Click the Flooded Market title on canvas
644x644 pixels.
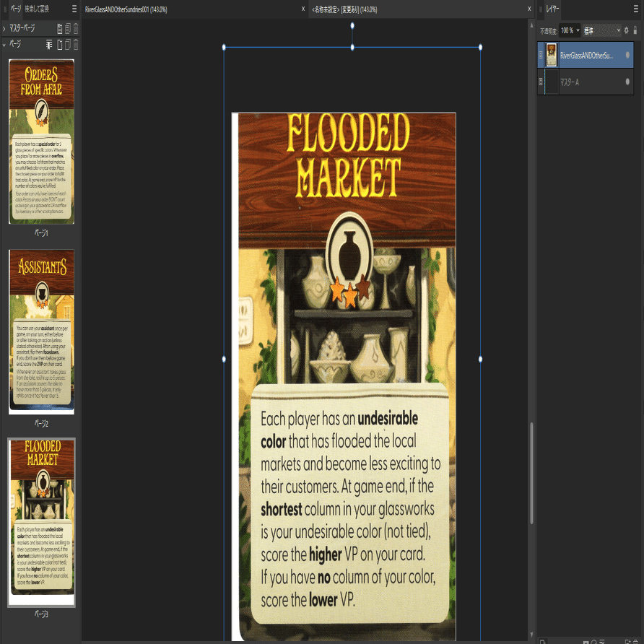pos(348,155)
